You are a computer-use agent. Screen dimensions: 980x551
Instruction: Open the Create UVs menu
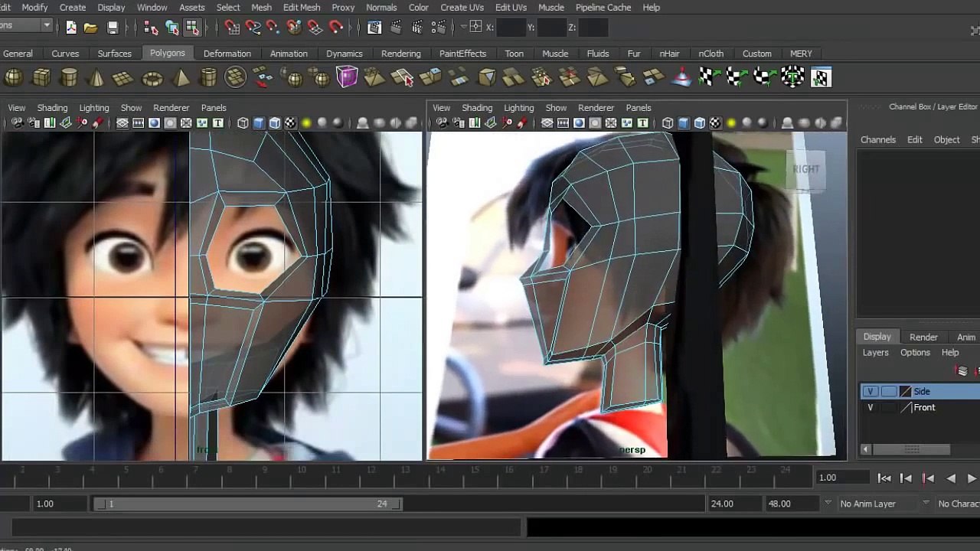tap(462, 7)
